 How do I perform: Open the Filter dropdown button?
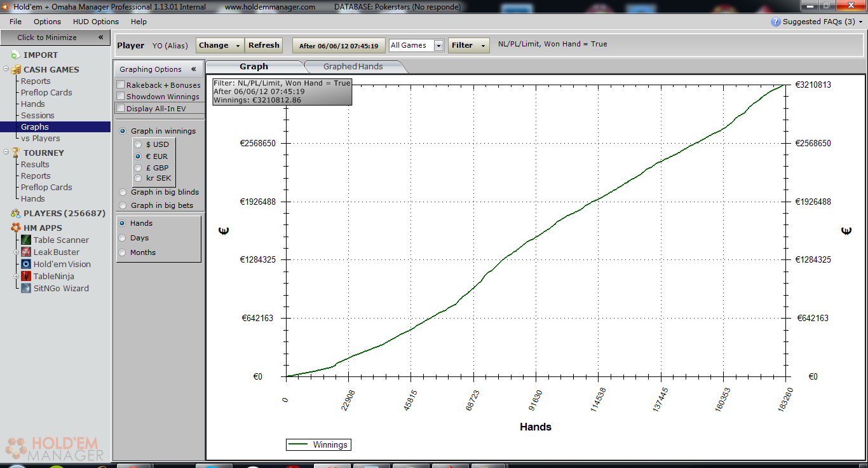point(469,45)
